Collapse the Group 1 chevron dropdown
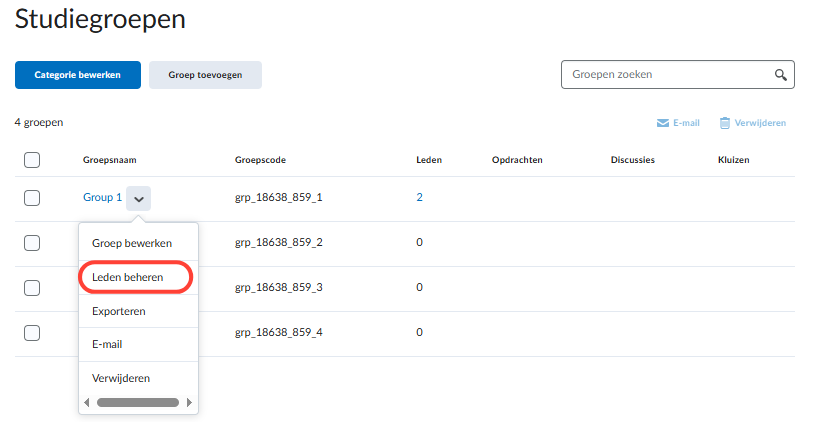 tap(139, 199)
